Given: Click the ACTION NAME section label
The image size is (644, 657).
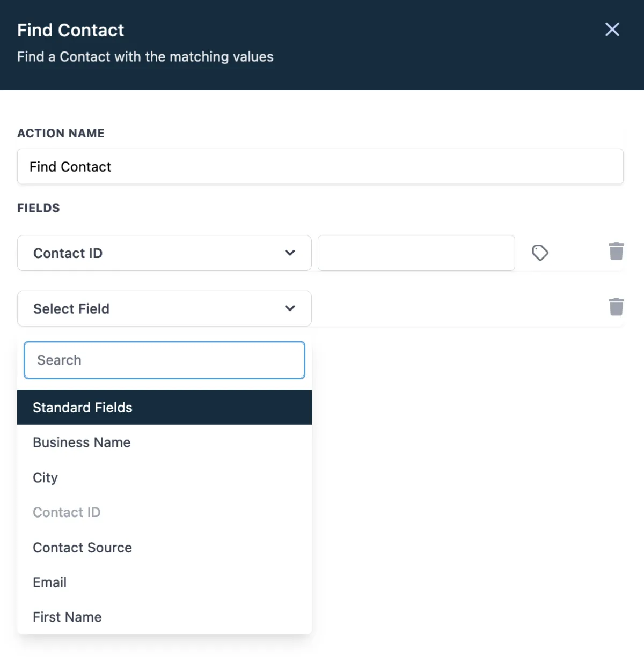Looking at the screenshot, I should click(61, 133).
